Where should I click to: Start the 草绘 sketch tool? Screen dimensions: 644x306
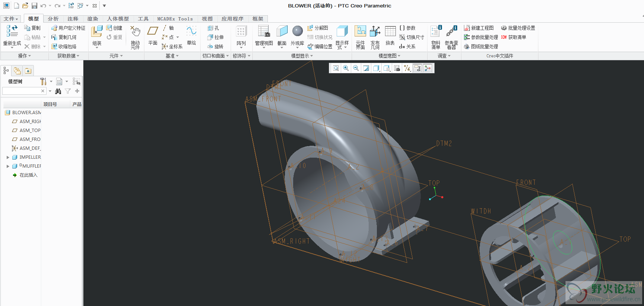tap(191, 36)
